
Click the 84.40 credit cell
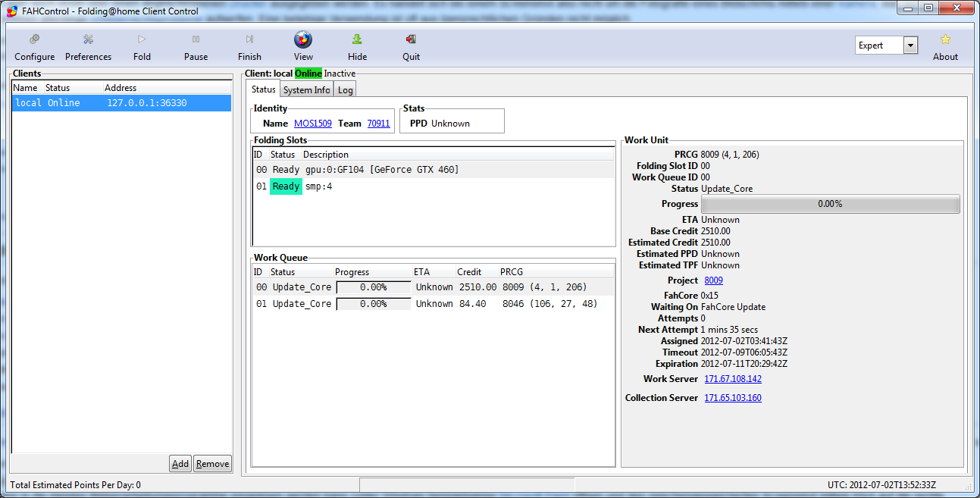click(472, 304)
